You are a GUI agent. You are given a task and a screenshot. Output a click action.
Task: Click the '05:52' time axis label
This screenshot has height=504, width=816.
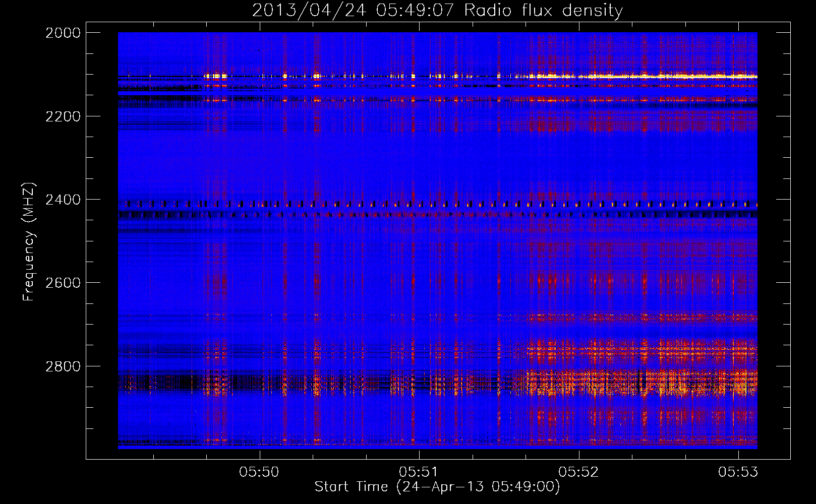coord(578,472)
